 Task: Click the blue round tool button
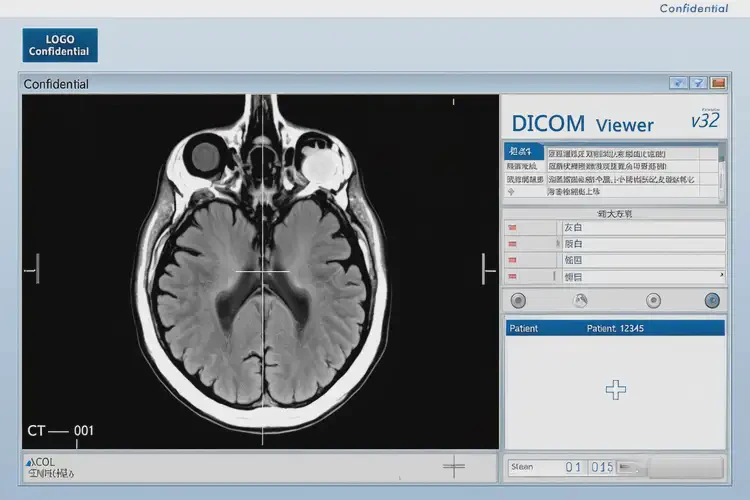712,300
